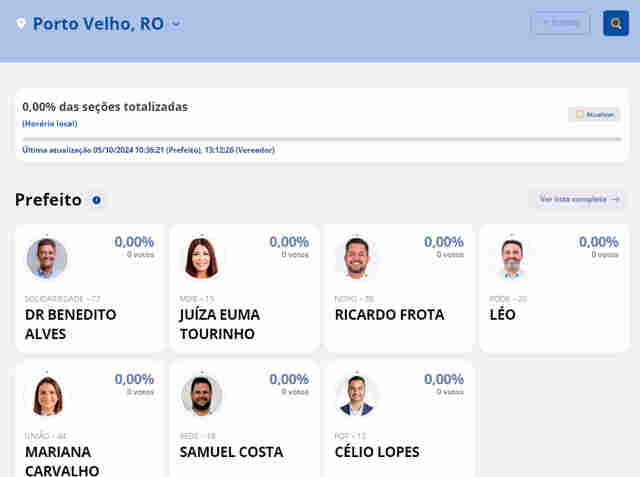Click the '(Horário local)' text

[50, 123]
